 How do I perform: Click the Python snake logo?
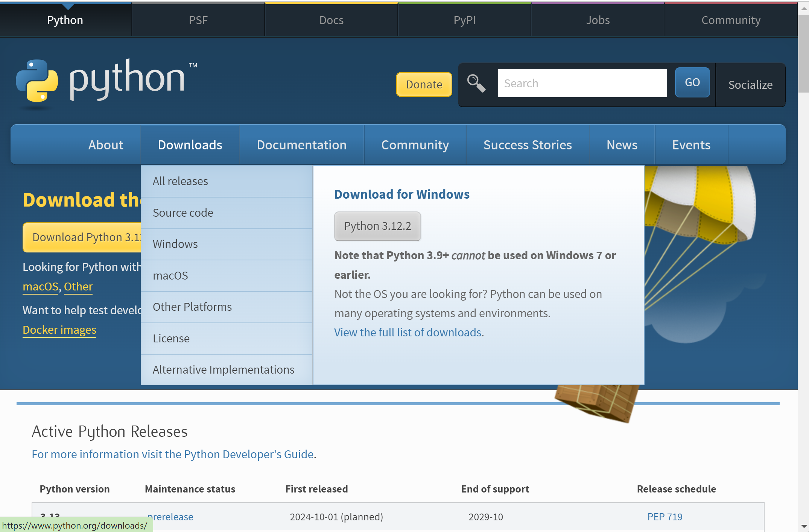[37, 81]
